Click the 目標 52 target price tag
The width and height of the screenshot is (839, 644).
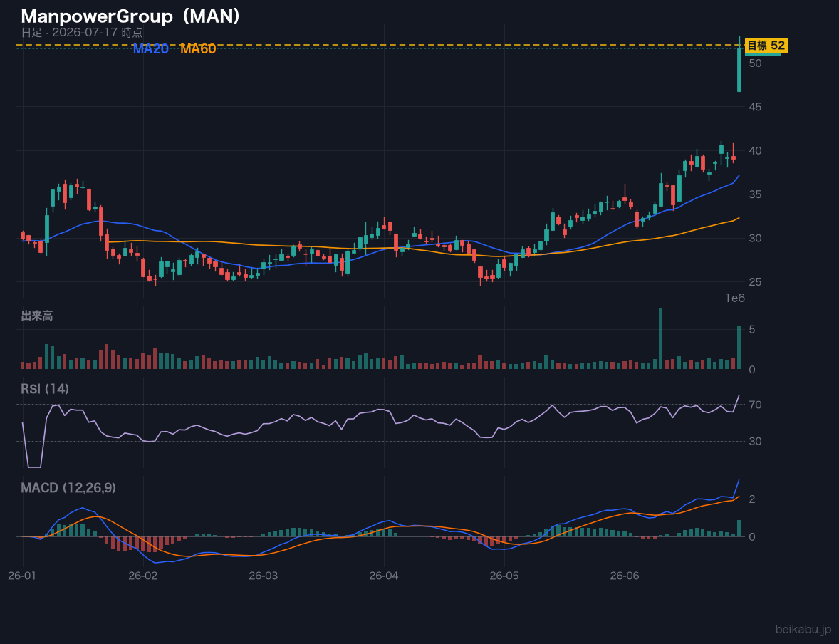pos(766,46)
